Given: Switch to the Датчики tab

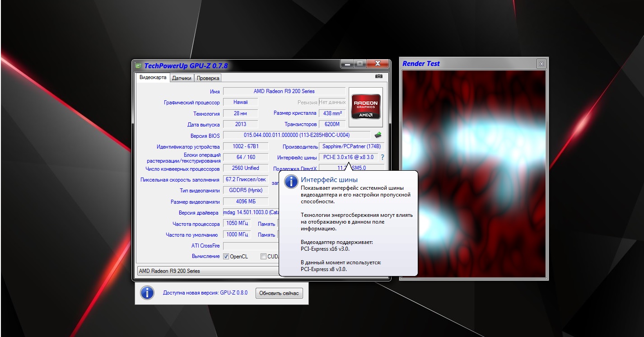Looking at the screenshot, I should (x=182, y=78).
